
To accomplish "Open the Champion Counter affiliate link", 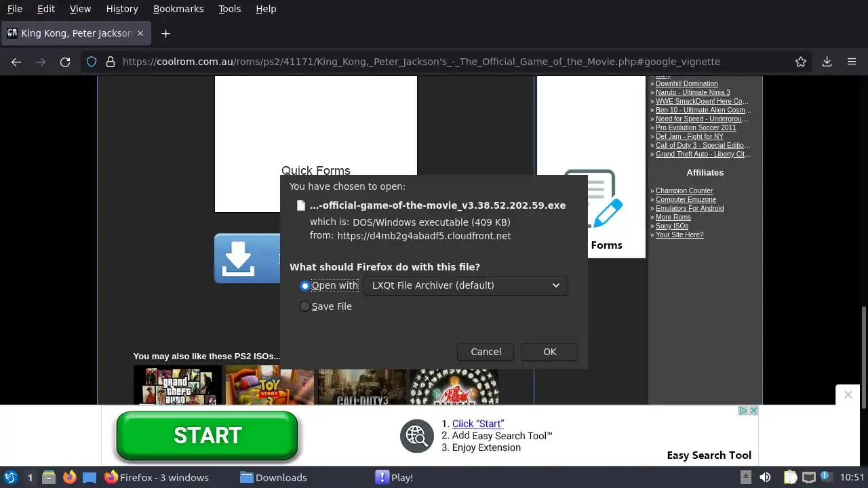I will point(684,190).
